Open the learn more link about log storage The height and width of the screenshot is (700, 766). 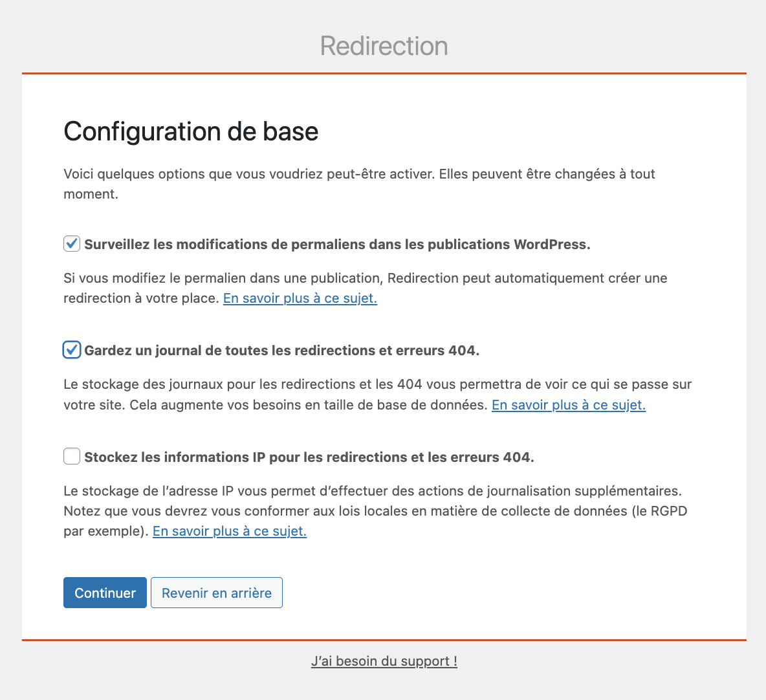coord(568,404)
